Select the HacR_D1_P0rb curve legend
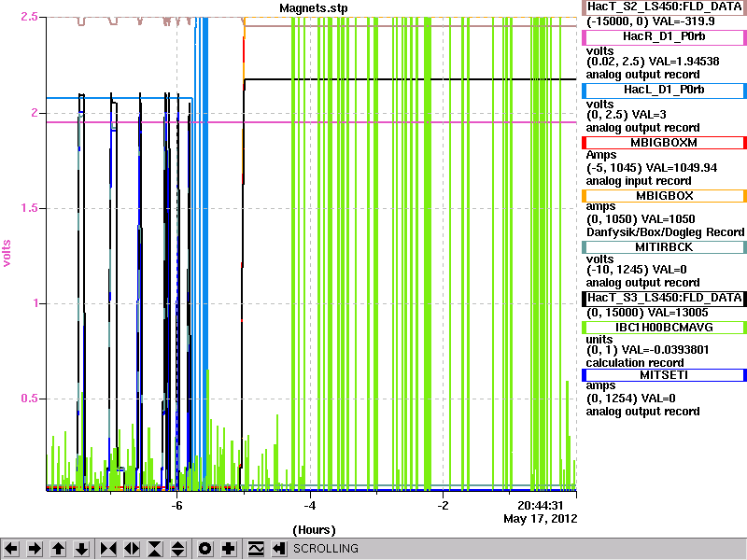Image resolution: width=747 pixels, height=560 pixels. pos(664,37)
